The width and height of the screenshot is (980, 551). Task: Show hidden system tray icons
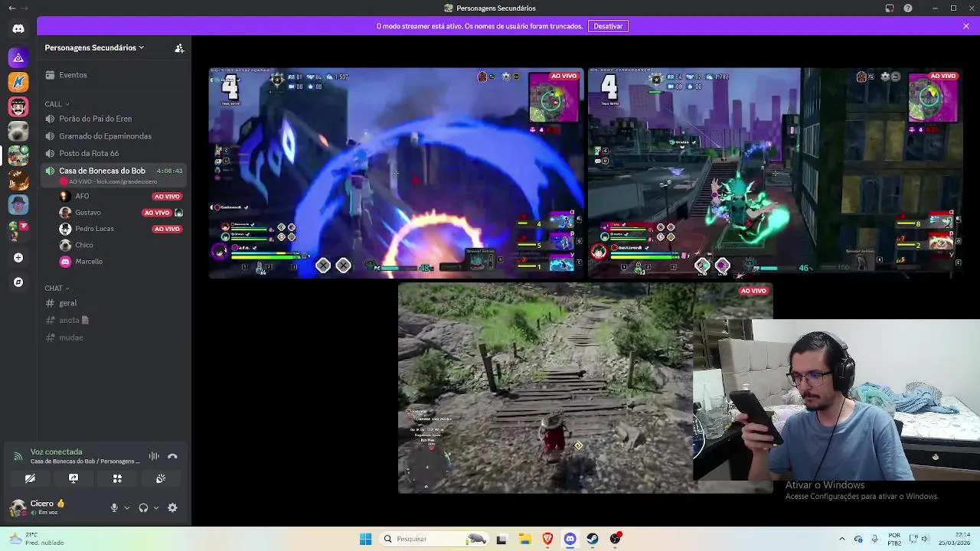click(x=842, y=539)
